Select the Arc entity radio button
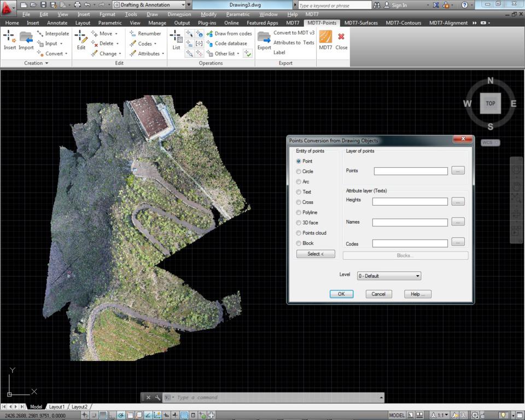525x420 pixels. [x=299, y=182]
